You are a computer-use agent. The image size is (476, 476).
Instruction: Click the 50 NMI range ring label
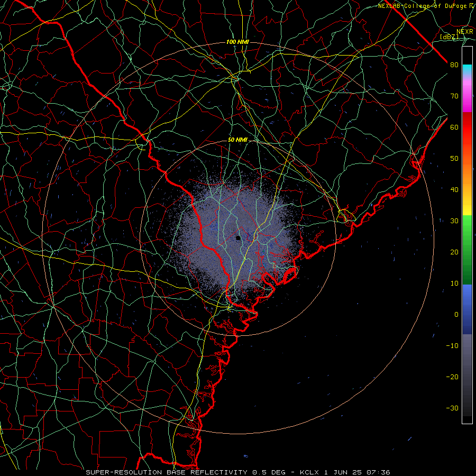(237, 140)
